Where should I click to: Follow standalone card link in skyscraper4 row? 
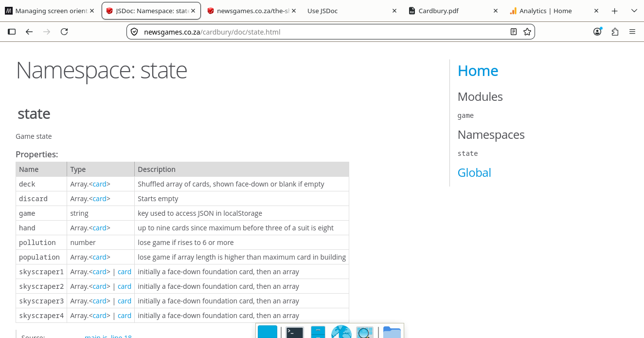click(x=125, y=316)
